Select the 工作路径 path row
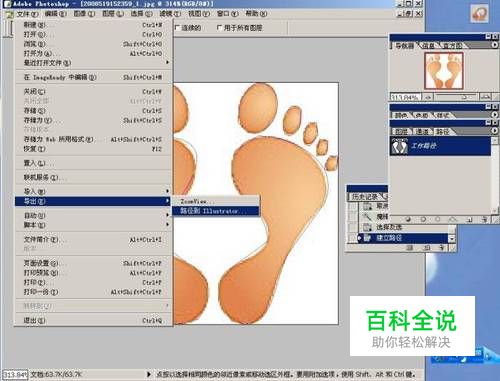This screenshot has height=381, width=500. pyautogui.click(x=441, y=146)
